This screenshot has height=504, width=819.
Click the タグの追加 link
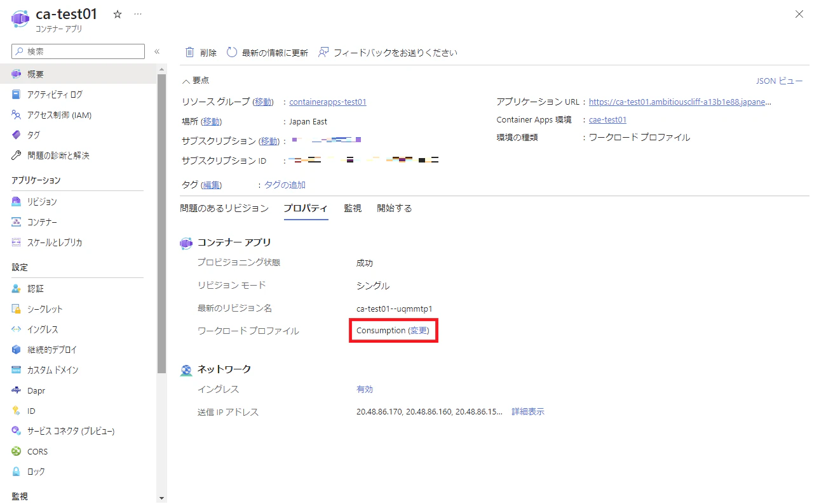(285, 185)
